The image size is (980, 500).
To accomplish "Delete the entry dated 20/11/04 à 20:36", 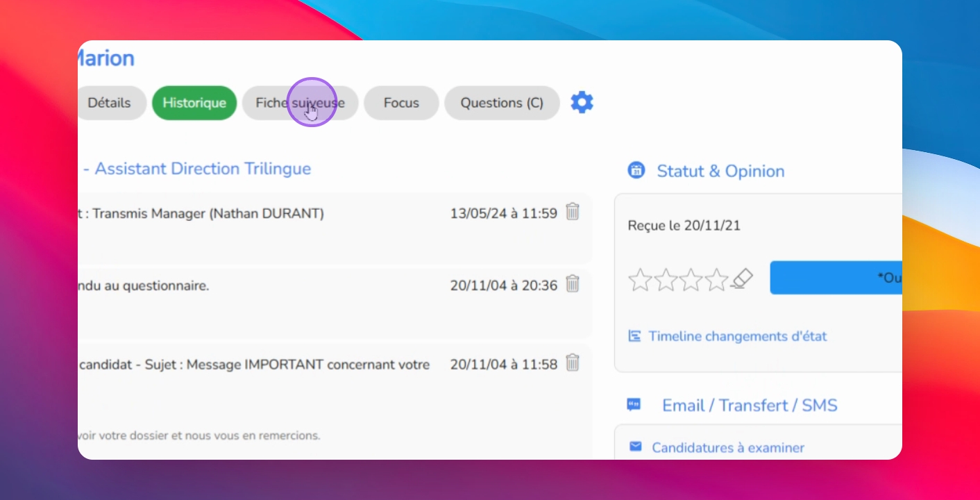I will [573, 284].
